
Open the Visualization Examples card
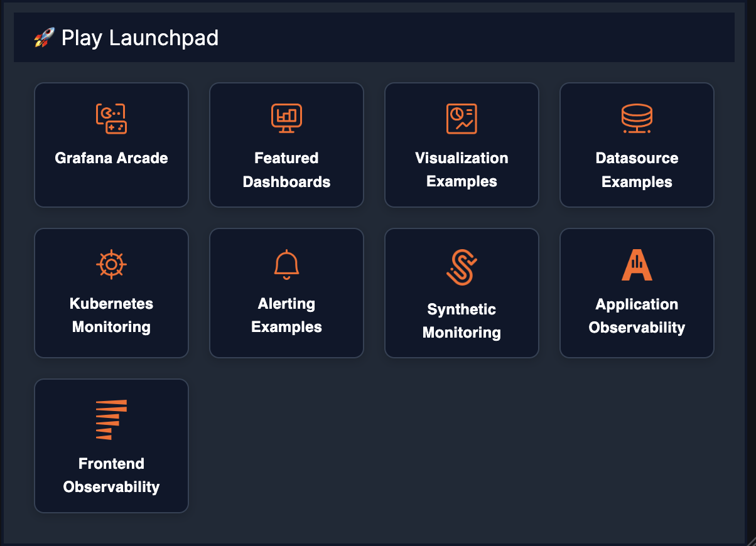pyautogui.click(x=462, y=144)
